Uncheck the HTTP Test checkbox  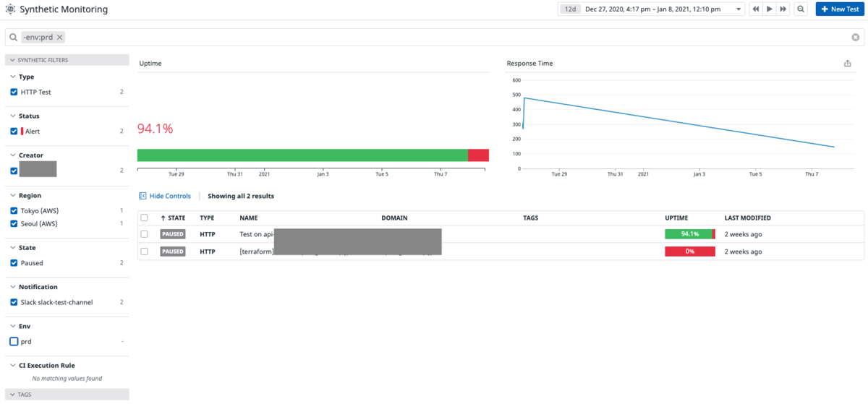[x=14, y=92]
